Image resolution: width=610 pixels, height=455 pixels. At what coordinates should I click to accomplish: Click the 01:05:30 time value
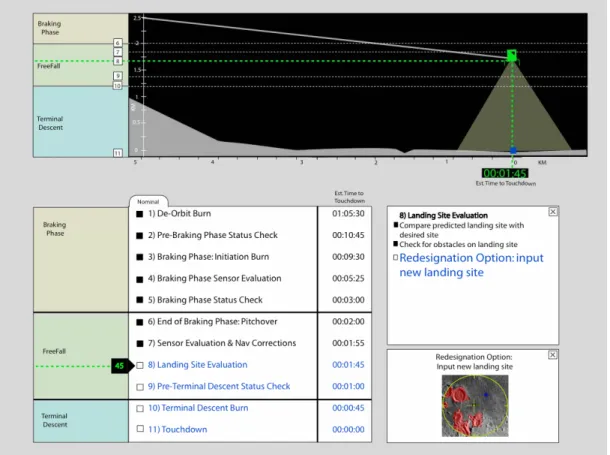point(348,214)
